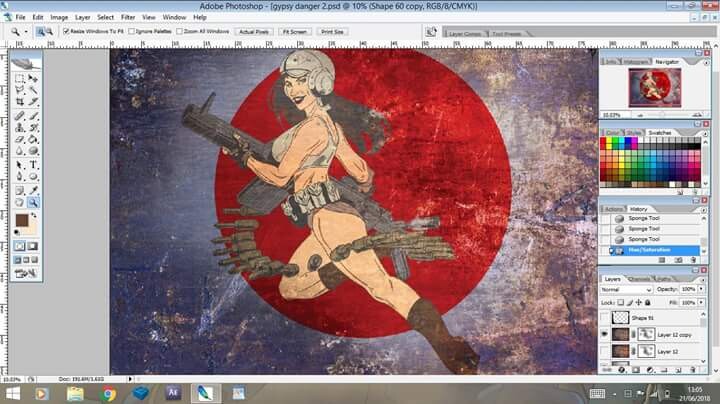Show the Layer 12 layer
Screen dimensions: 720x404
click(x=605, y=351)
